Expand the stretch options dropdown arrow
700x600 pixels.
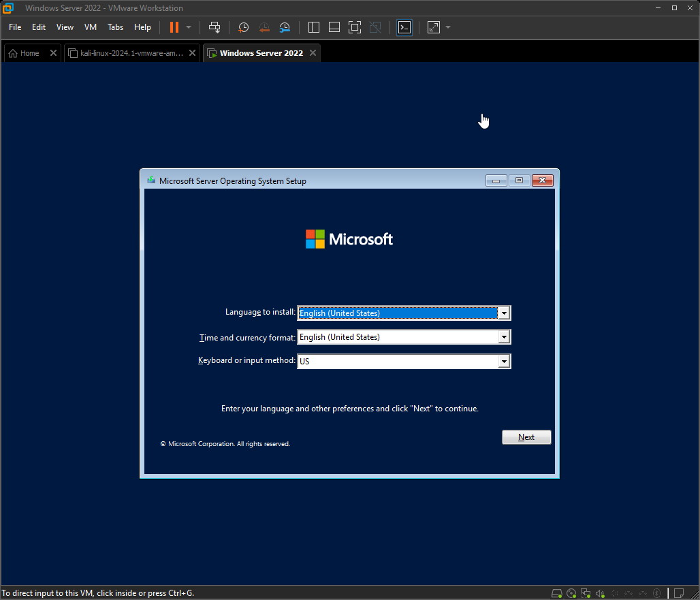(448, 27)
